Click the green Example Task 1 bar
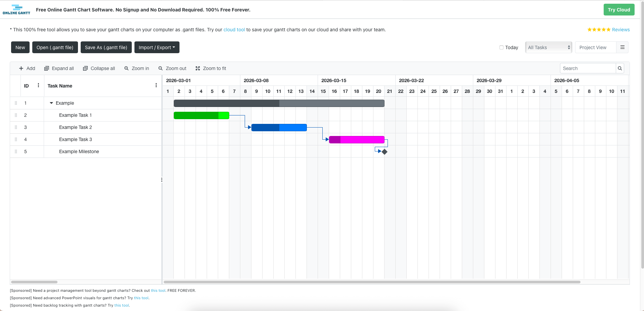Screen dimensions: 644x311 [x=201, y=115]
